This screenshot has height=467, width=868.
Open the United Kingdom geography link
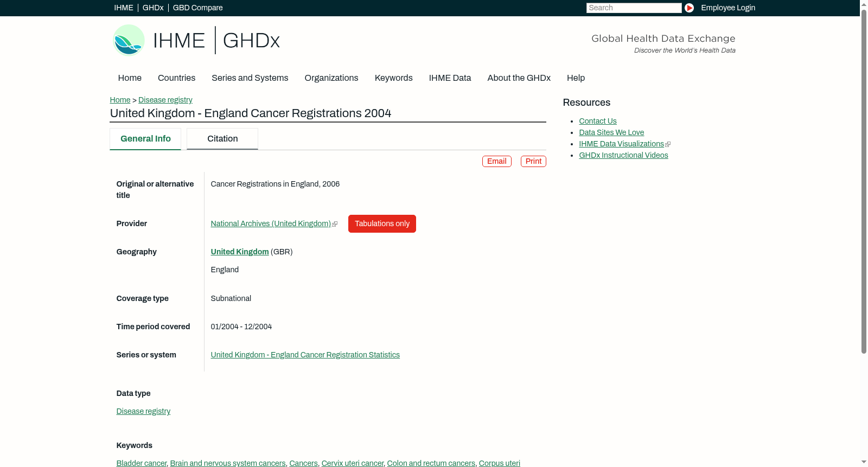pos(240,252)
